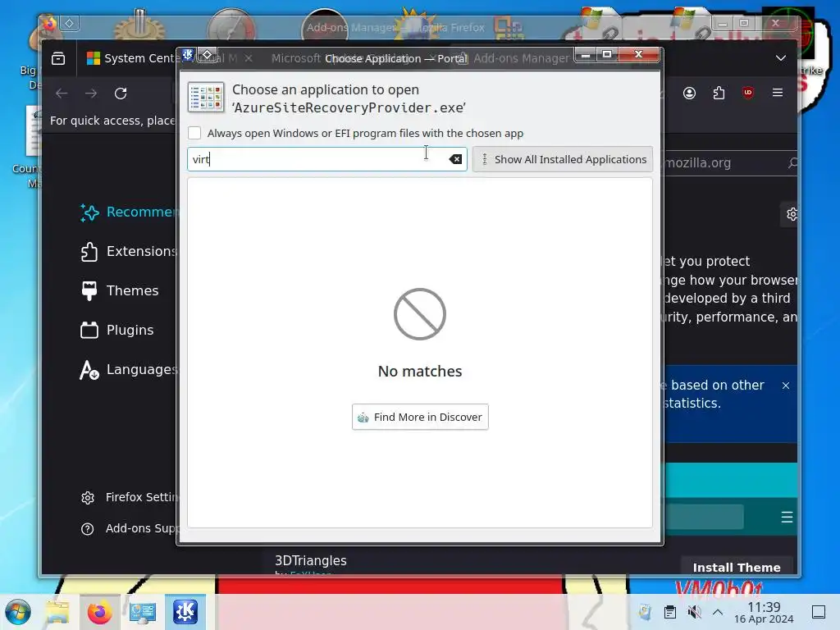Screen dimensions: 840x630
Task: Toggle the pin icon in Firefox window title bar
Action: [x=70, y=24]
